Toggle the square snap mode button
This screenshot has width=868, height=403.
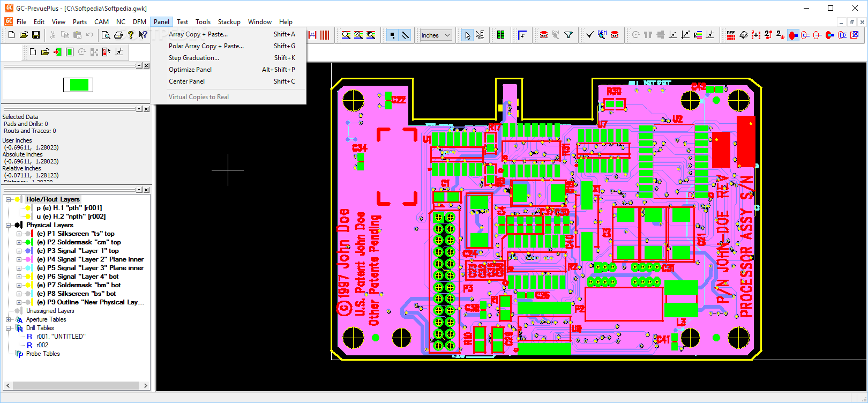pos(393,35)
